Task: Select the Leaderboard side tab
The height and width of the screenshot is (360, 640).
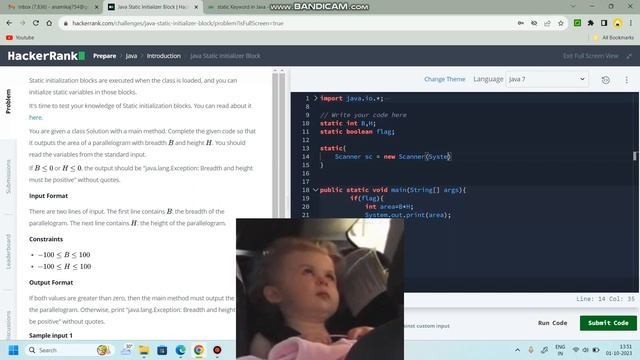Action: click(x=8, y=251)
